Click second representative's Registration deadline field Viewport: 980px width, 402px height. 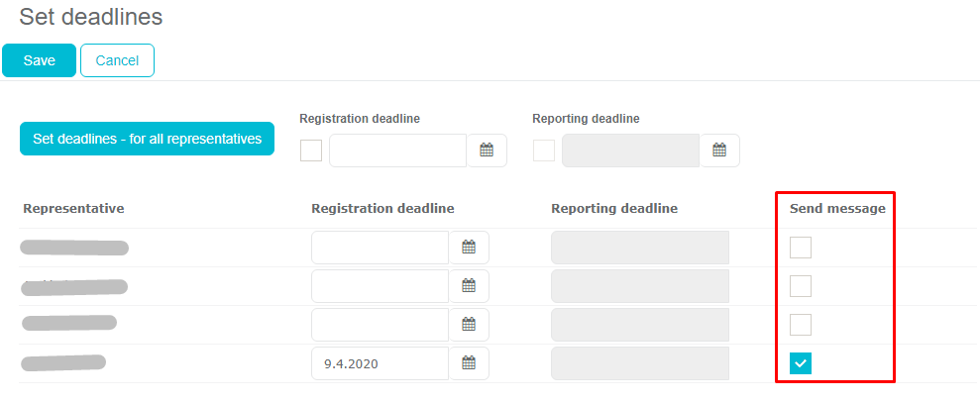coord(380,286)
